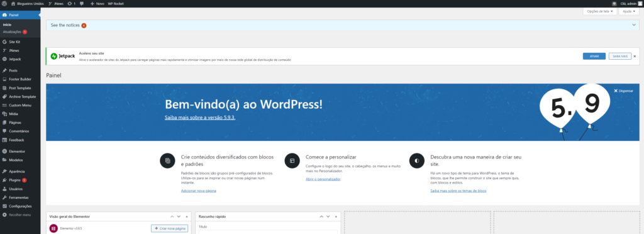Toggle the Visão geral do Elementor panel
This screenshot has height=234, width=644.
pos(186,216)
